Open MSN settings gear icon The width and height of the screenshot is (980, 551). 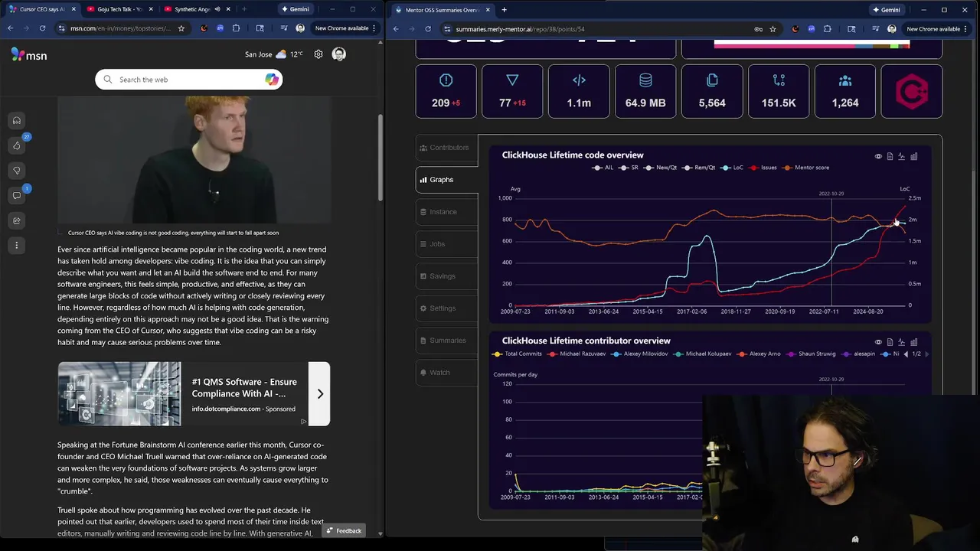pyautogui.click(x=318, y=54)
